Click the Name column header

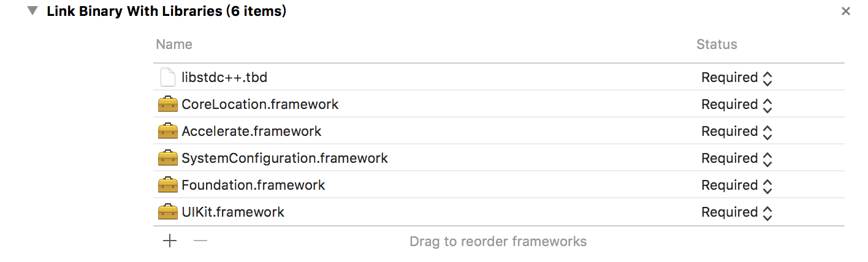(x=174, y=45)
